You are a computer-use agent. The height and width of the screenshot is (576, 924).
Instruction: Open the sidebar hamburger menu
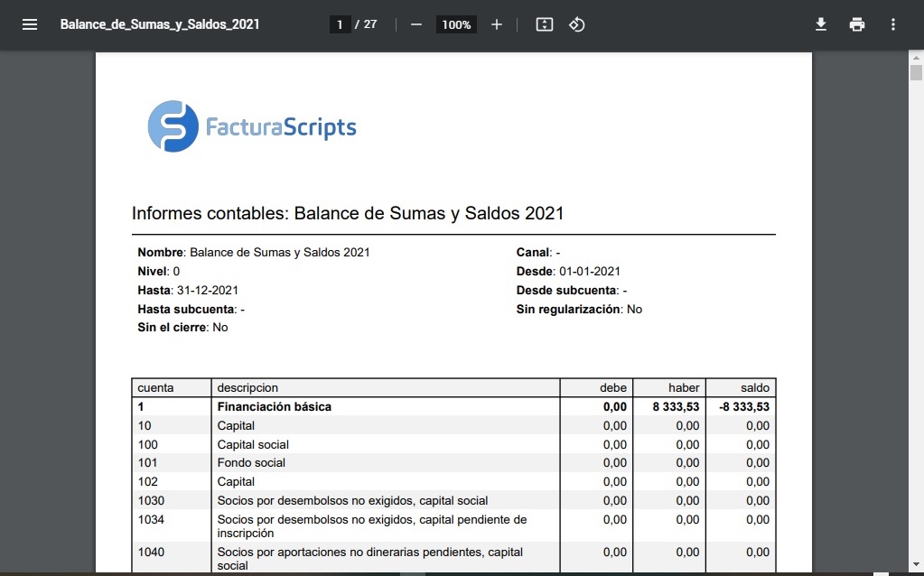tap(30, 24)
